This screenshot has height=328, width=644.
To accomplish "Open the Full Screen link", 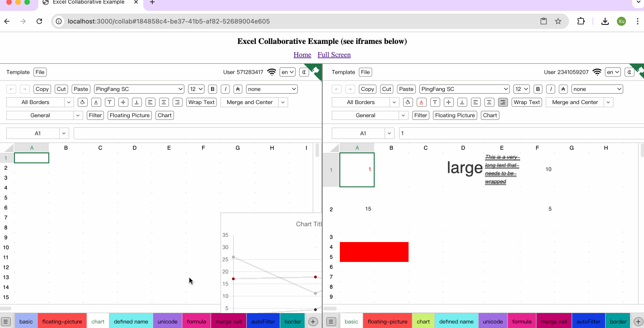I will point(334,55).
